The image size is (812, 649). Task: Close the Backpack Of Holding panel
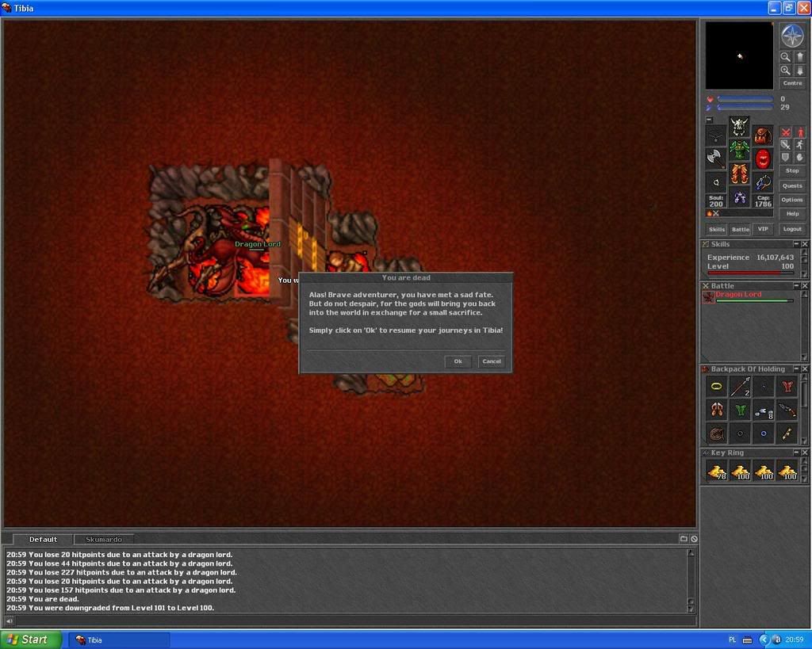tap(805, 369)
